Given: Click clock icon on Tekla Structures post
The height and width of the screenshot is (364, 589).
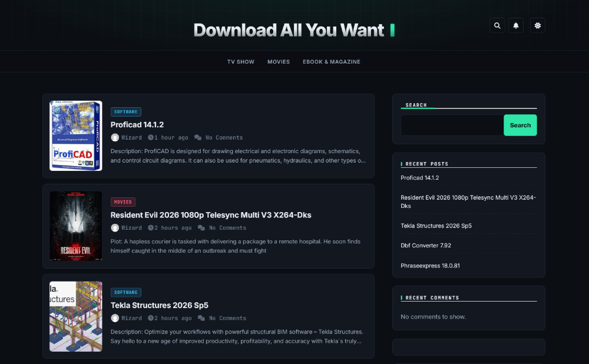Looking at the screenshot, I should coord(151,318).
